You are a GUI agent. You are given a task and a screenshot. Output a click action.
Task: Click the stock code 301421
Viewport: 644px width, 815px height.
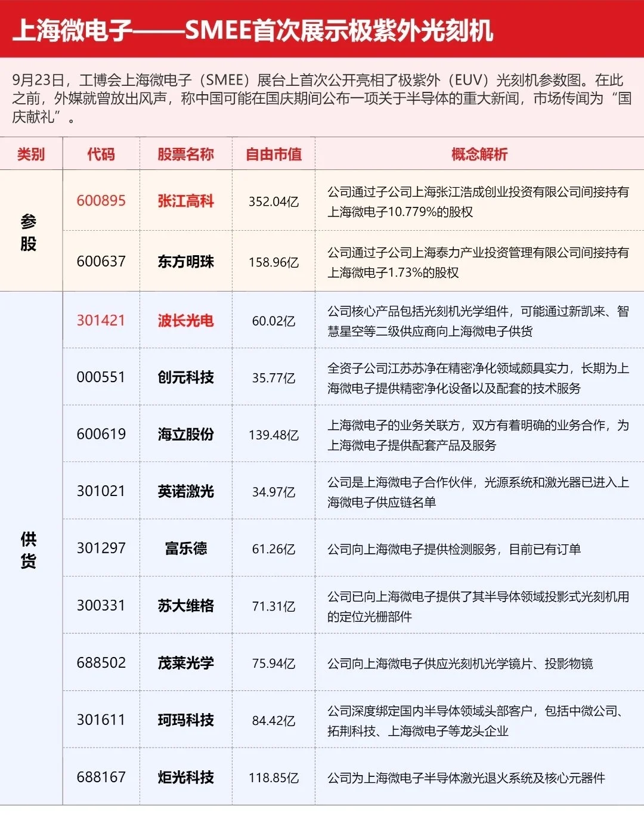[99, 320]
